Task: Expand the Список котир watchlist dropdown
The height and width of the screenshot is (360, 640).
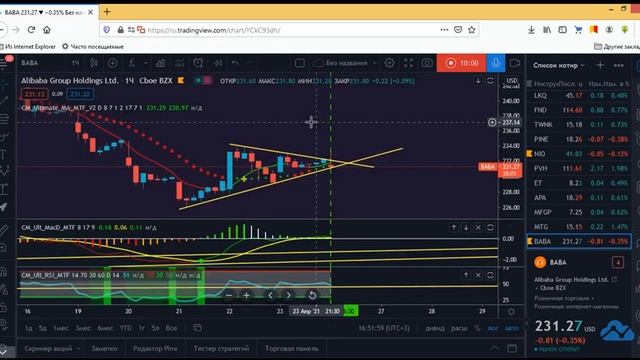Action: pos(559,65)
